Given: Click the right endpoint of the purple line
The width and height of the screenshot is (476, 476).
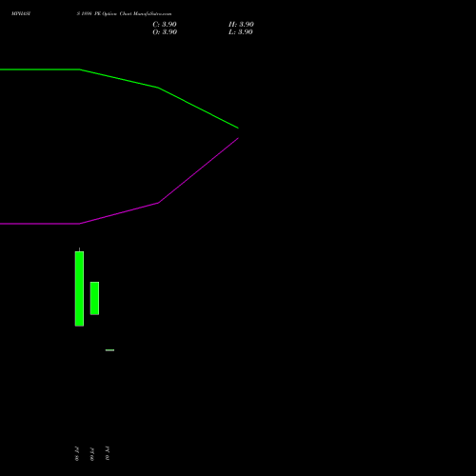Looking at the screenshot, I should [238, 138].
